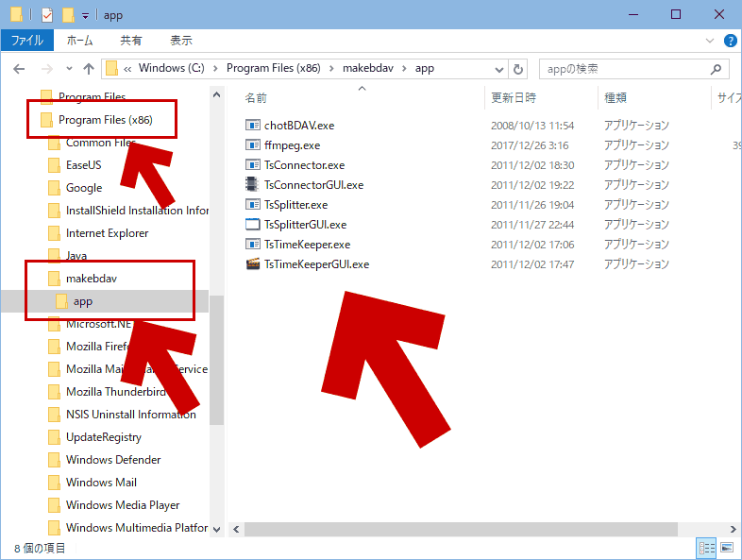Switch to large icons view in status bar
The width and height of the screenshot is (742, 560).
pos(727,548)
